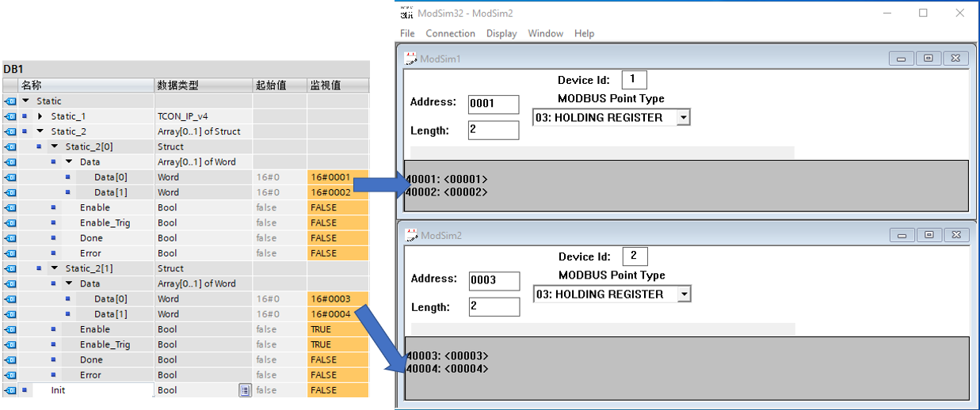Close the ModSim1 child window

pos(955,59)
